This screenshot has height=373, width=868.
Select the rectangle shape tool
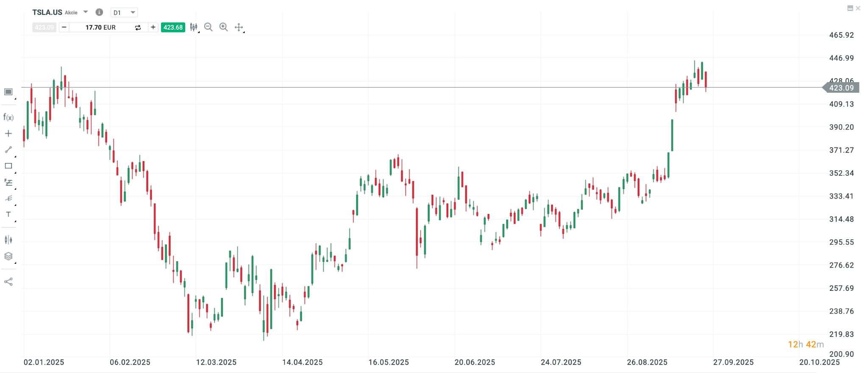[x=8, y=166]
